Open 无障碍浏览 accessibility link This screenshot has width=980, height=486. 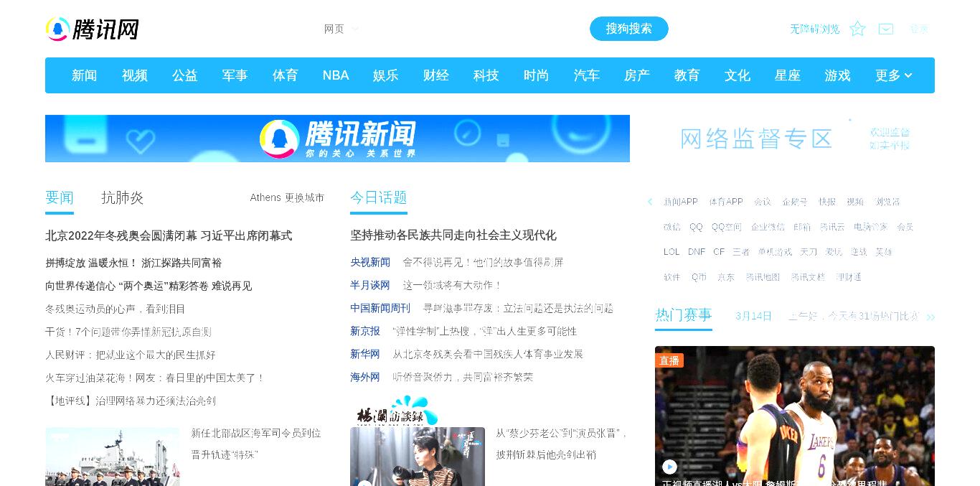tap(814, 29)
